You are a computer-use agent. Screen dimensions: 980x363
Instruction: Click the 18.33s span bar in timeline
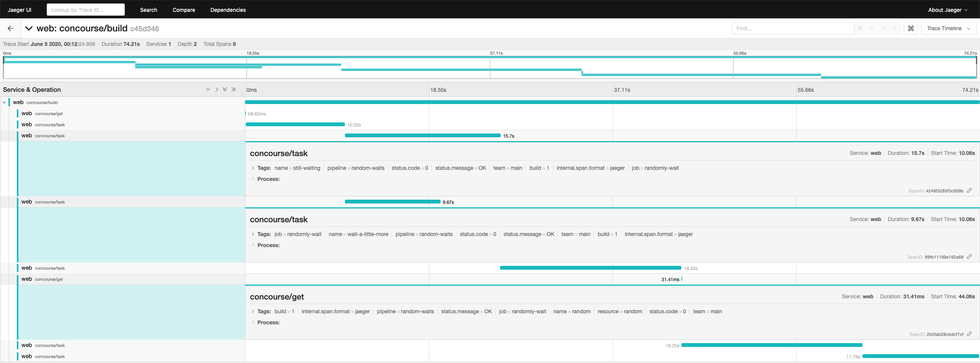pyautogui.click(x=590, y=268)
